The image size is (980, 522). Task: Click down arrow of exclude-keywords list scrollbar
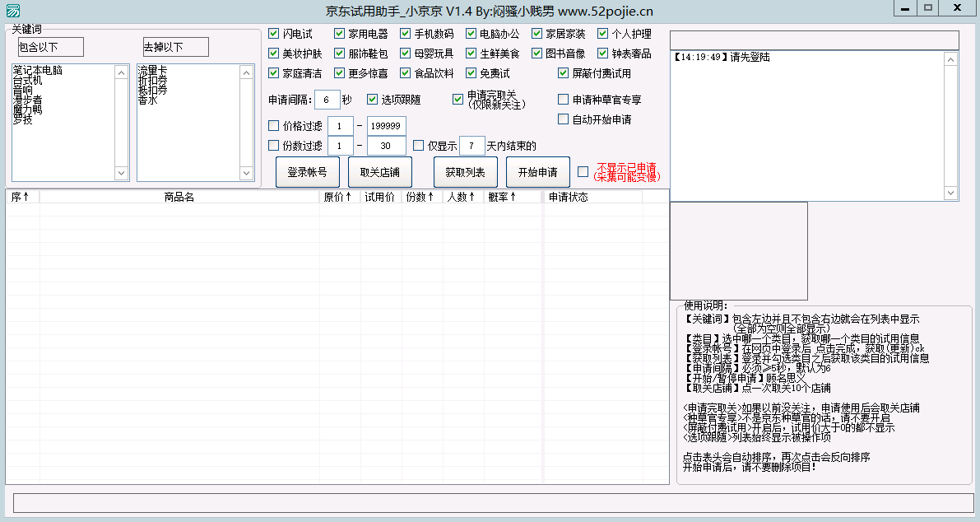click(246, 173)
